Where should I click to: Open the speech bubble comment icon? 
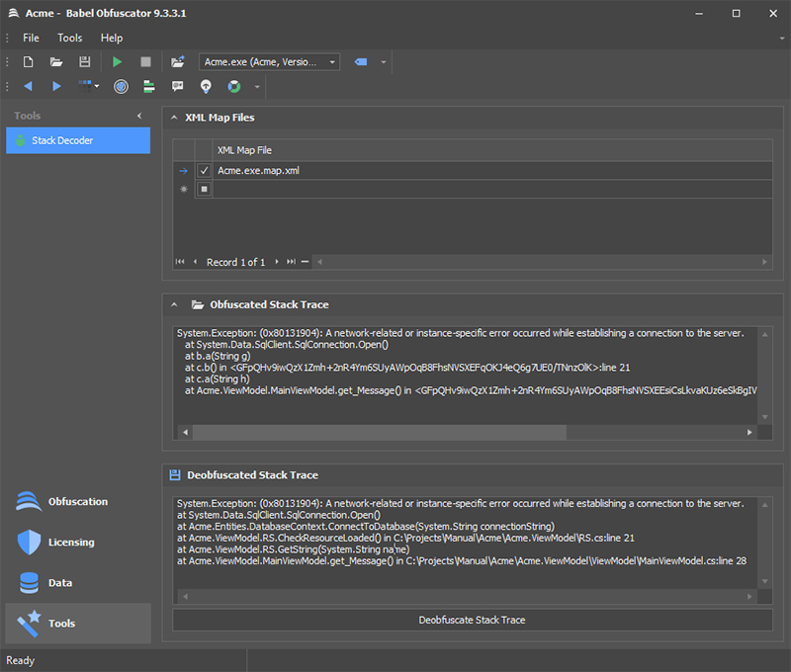pyautogui.click(x=178, y=86)
